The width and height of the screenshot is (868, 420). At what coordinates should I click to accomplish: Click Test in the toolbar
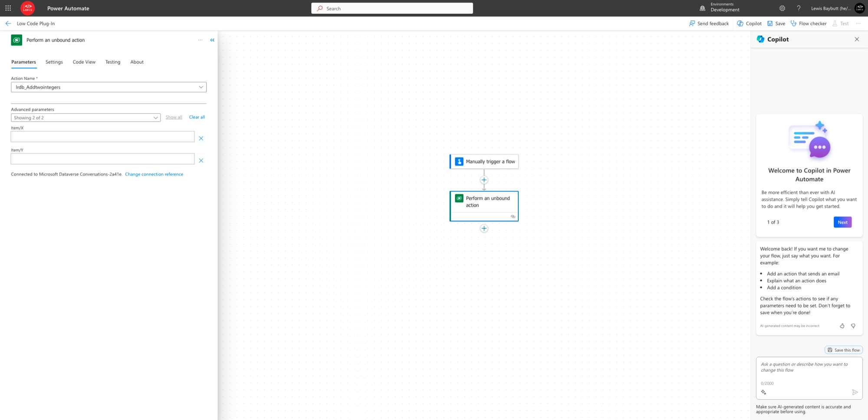(x=840, y=23)
